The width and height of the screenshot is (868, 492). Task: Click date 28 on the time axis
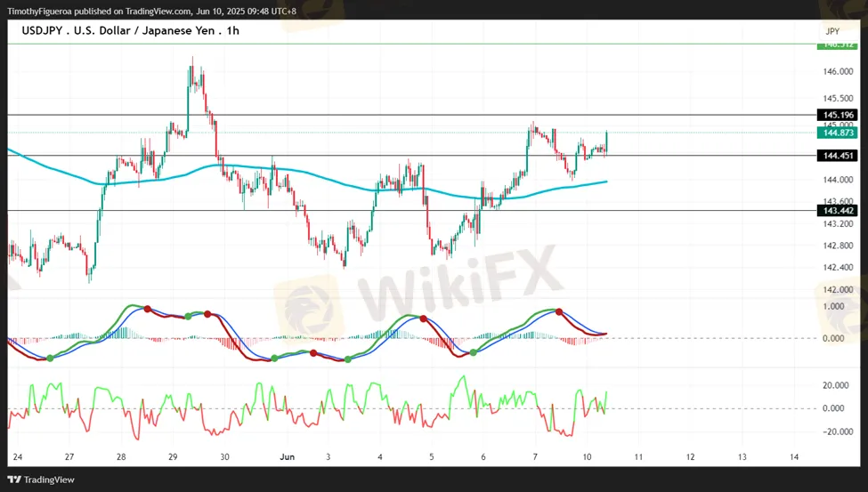(121, 457)
